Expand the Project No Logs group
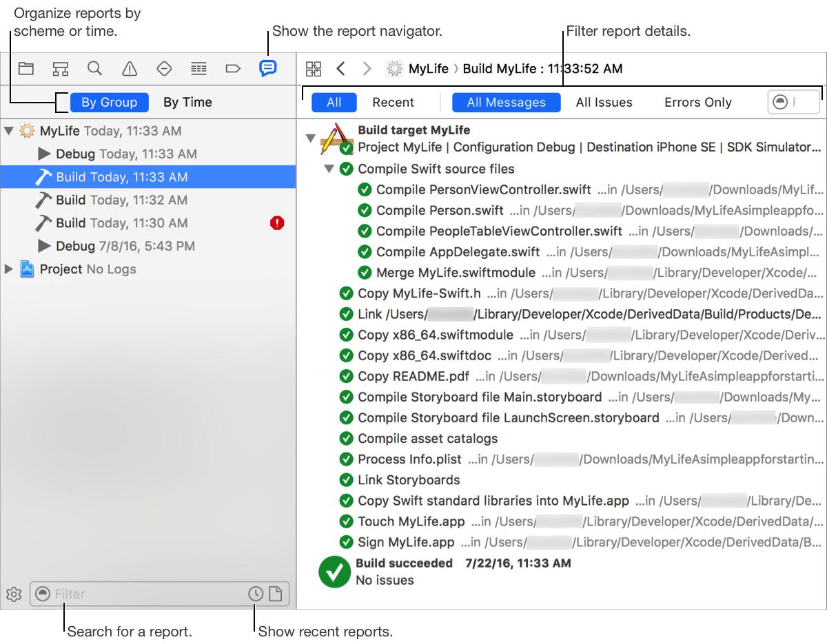The width and height of the screenshot is (827, 644). 8,269
